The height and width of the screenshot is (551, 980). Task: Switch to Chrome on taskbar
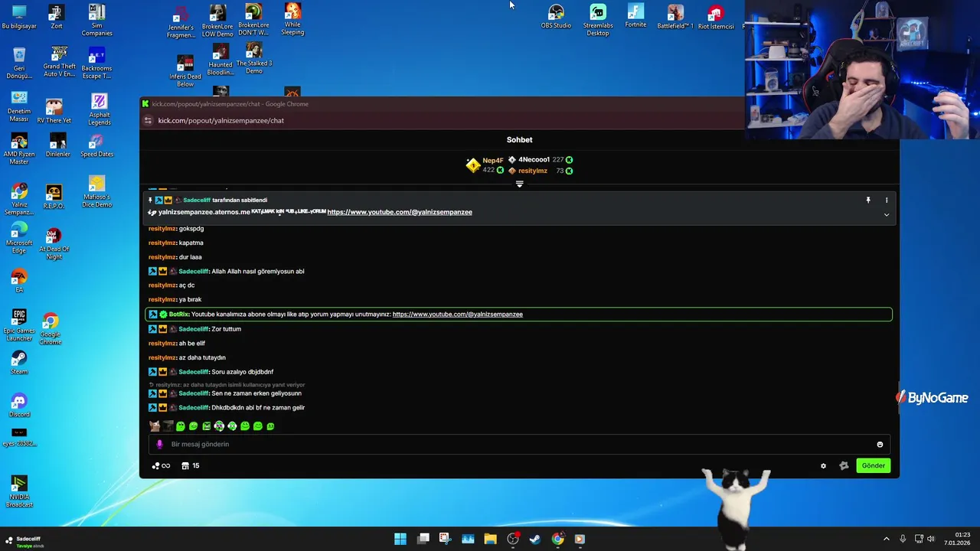pyautogui.click(x=557, y=539)
